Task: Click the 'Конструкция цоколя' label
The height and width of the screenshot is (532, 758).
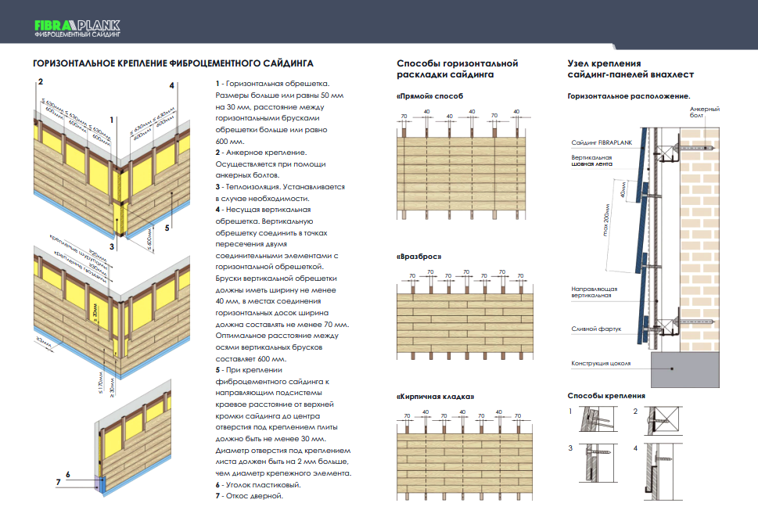Action: coord(601,363)
